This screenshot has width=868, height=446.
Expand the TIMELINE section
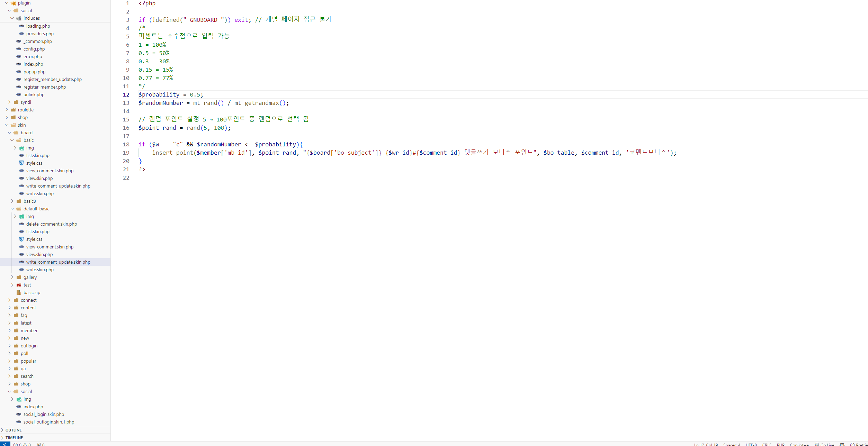tap(15, 438)
